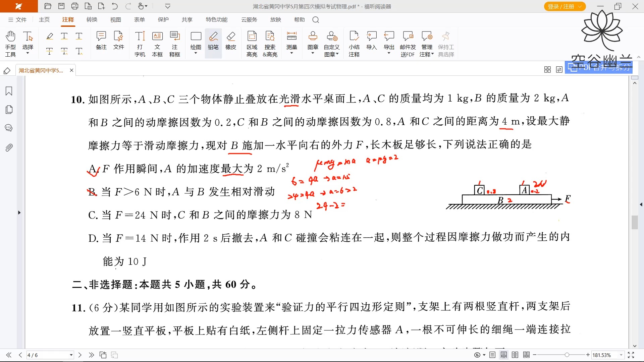Close the 湖北省黄冈中学5... document tab
This screenshot has width=644, height=362.
tap(71, 70)
